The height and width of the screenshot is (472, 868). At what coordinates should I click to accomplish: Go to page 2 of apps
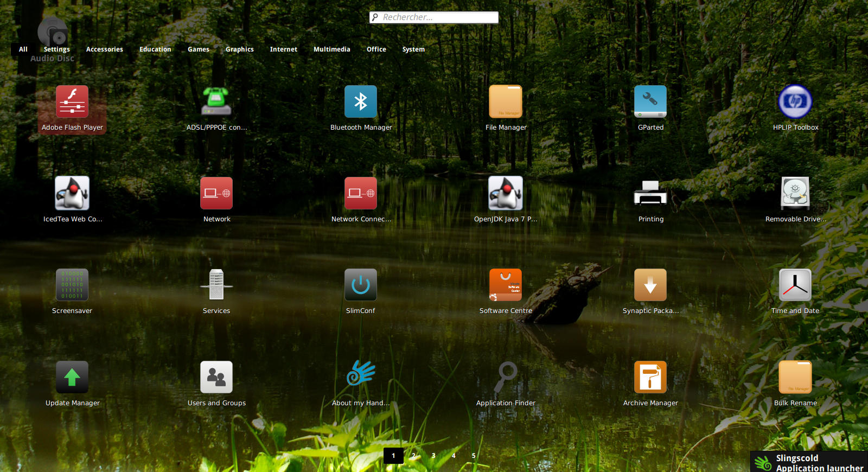[413, 456]
